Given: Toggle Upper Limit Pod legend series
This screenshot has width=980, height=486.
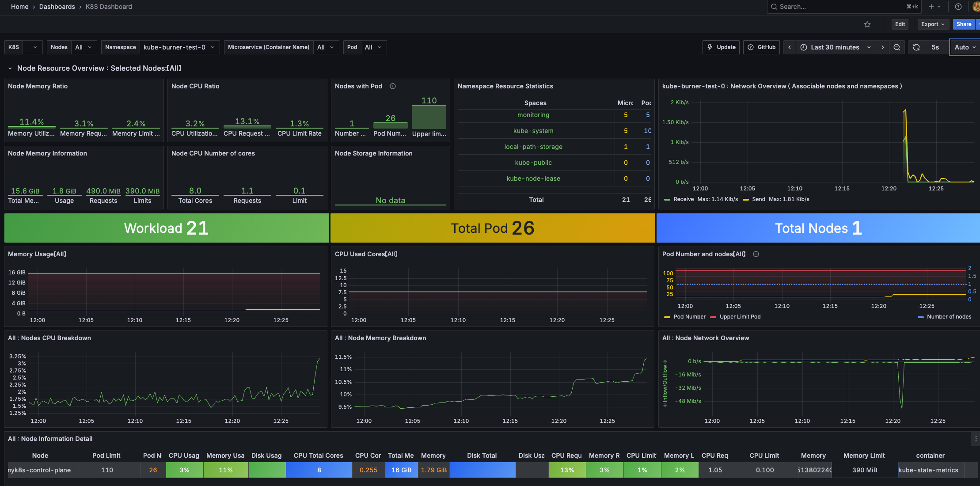Looking at the screenshot, I should point(740,317).
